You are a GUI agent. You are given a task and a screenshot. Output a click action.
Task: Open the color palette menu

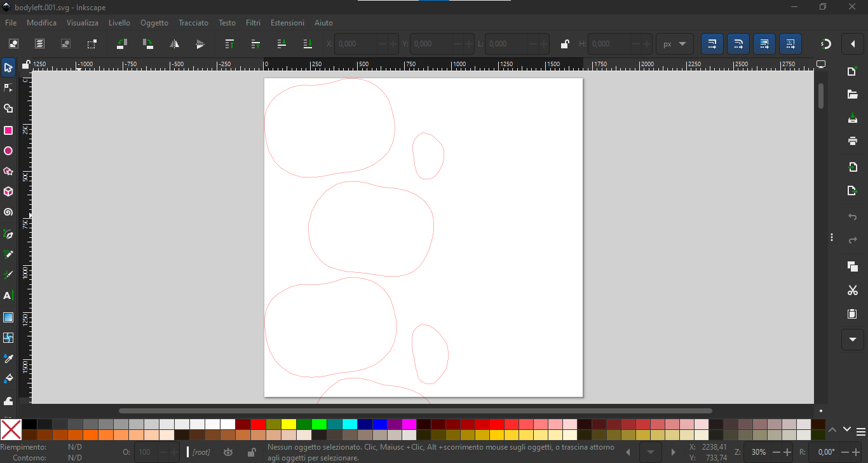point(861,431)
